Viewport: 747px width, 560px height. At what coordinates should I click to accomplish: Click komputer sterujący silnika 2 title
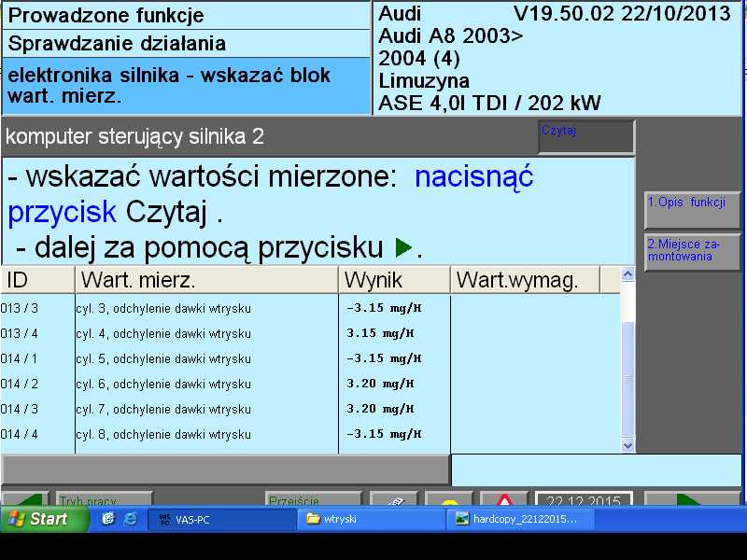[x=134, y=136]
